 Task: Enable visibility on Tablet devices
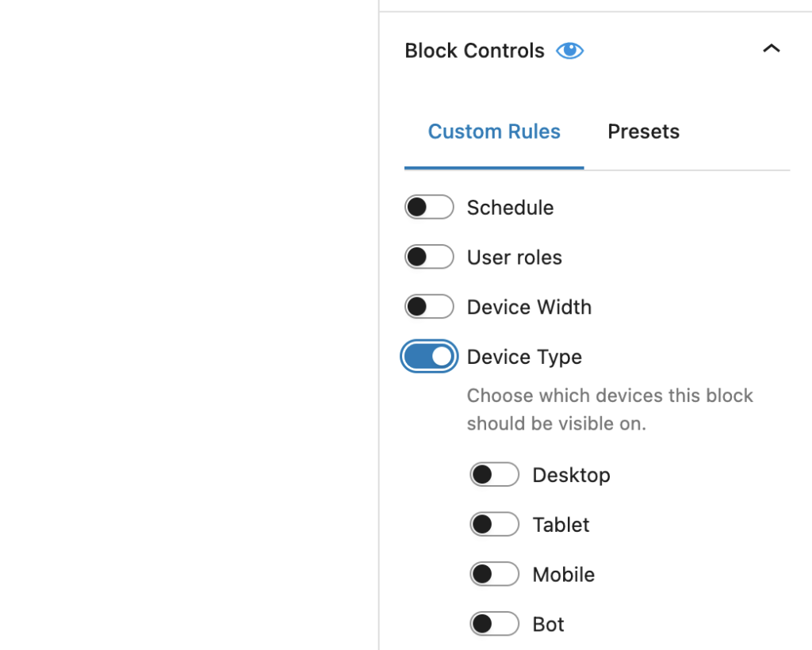(x=494, y=524)
